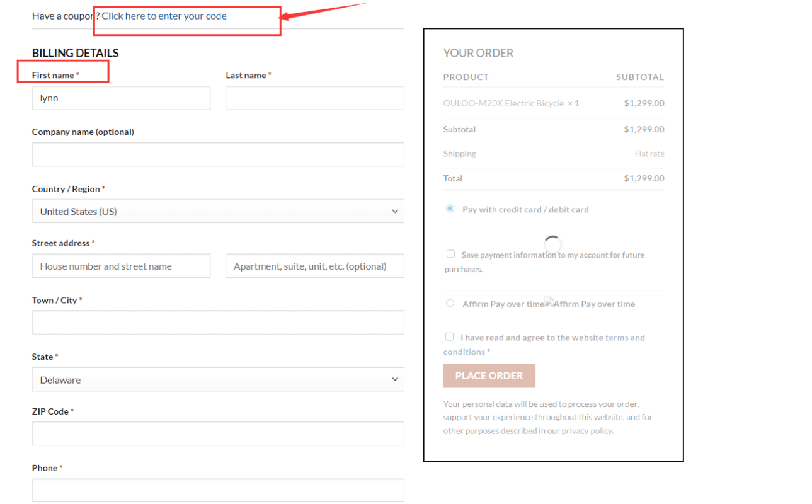Select Pay with credit card option
Screen dimensions: 812x504
[450, 209]
